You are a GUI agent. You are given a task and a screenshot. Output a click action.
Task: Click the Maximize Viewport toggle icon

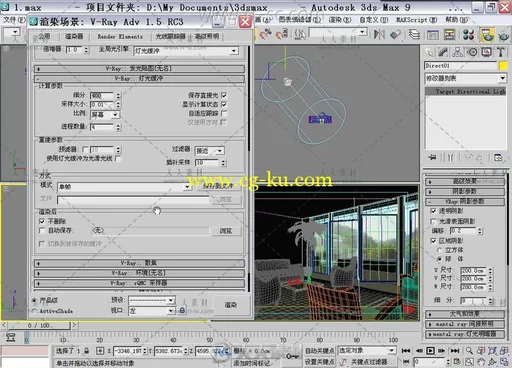pos(503,361)
